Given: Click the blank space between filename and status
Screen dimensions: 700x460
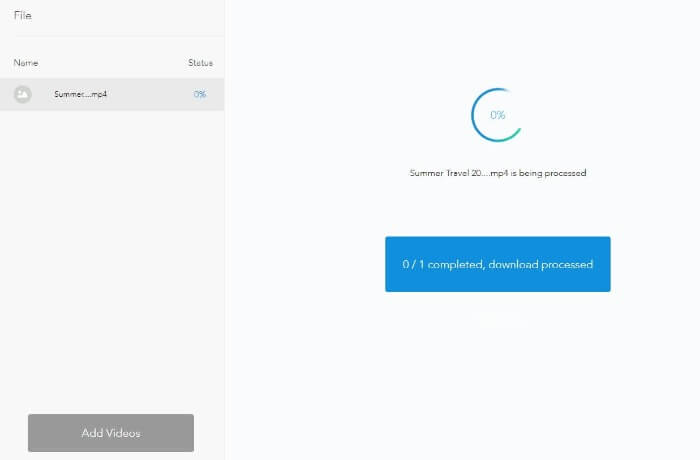Looking at the screenshot, I should (x=150, y=94).
